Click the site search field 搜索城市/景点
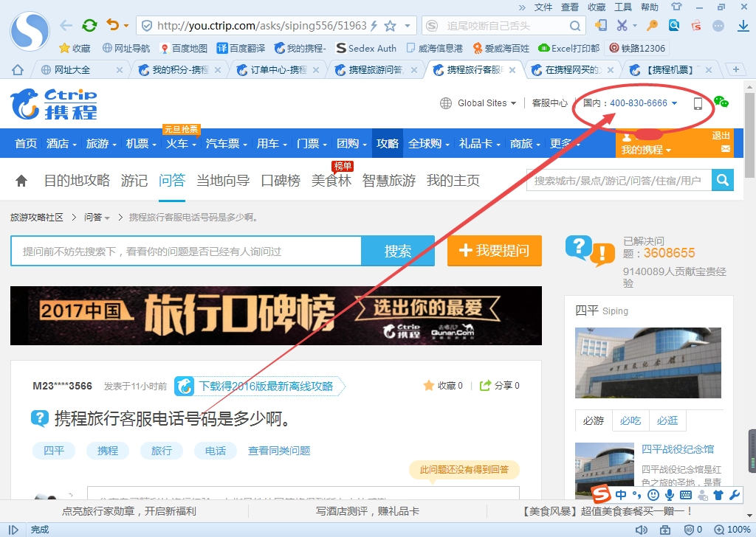756x537 pixels. coord(619,180)
